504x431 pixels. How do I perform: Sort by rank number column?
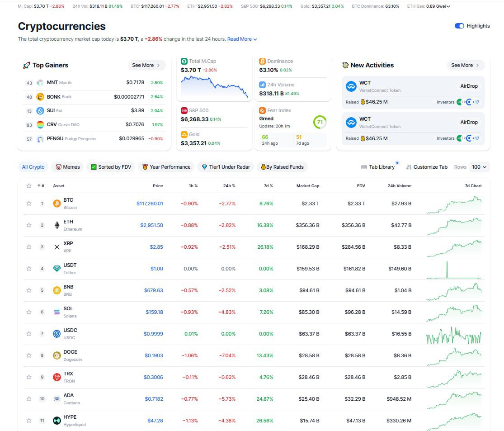tap(41, 186)
